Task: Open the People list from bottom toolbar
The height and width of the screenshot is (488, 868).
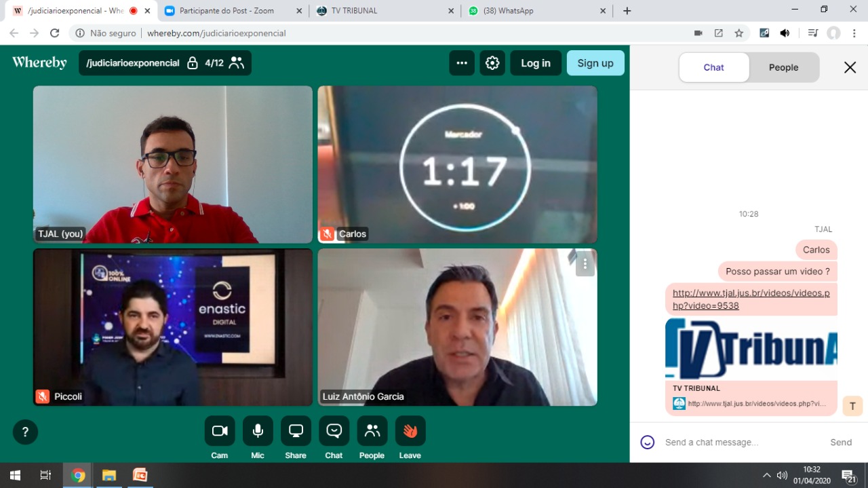Action: click(372, 431)
